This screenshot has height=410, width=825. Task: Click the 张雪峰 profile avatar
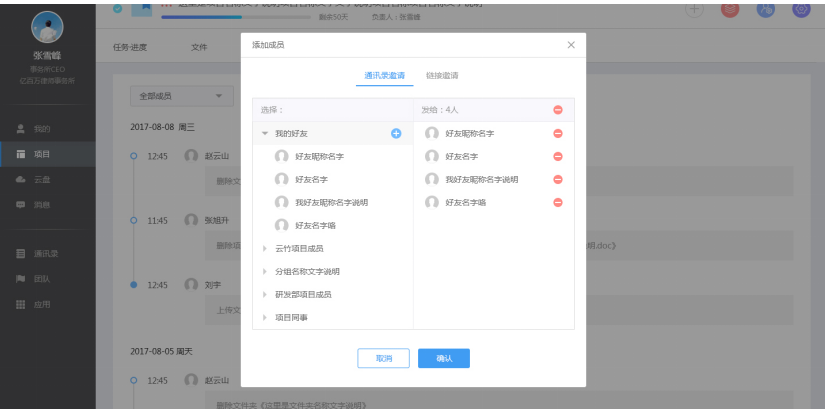click(x=47, y=27)
